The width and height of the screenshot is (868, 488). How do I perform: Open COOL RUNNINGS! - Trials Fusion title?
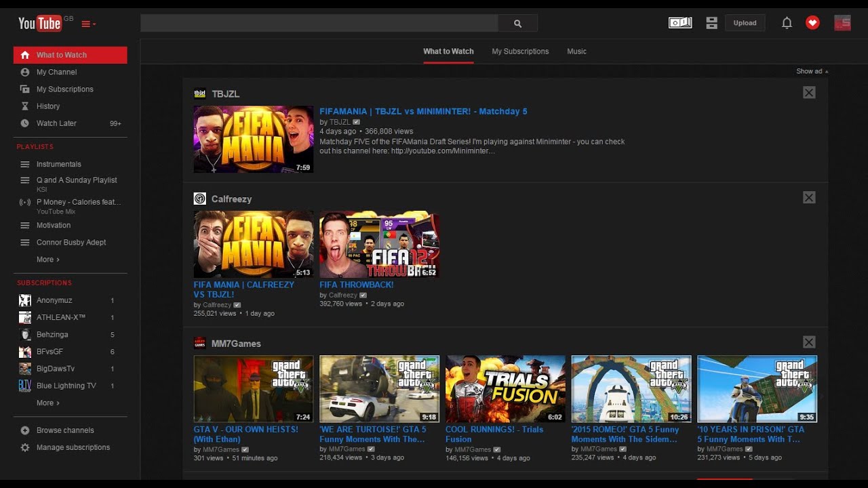[494, 434]
